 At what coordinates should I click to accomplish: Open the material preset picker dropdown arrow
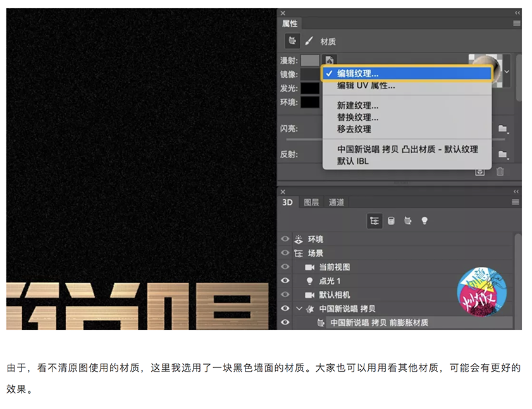507,71
